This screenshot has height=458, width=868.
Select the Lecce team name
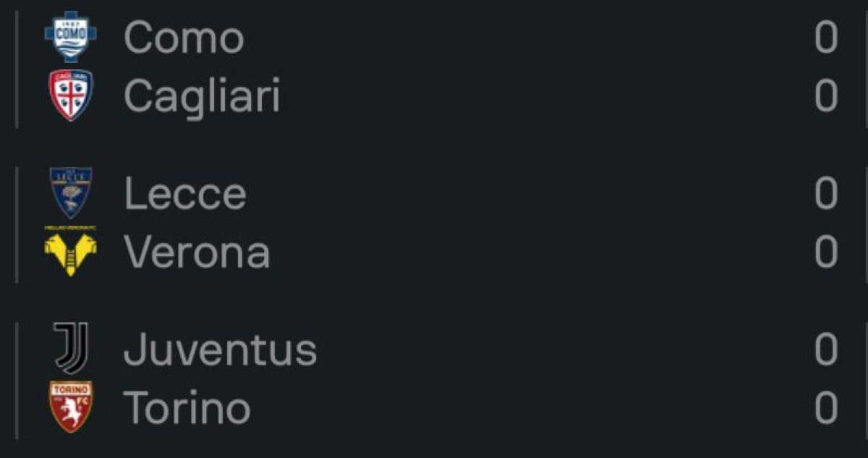click(x=185, y=194)
